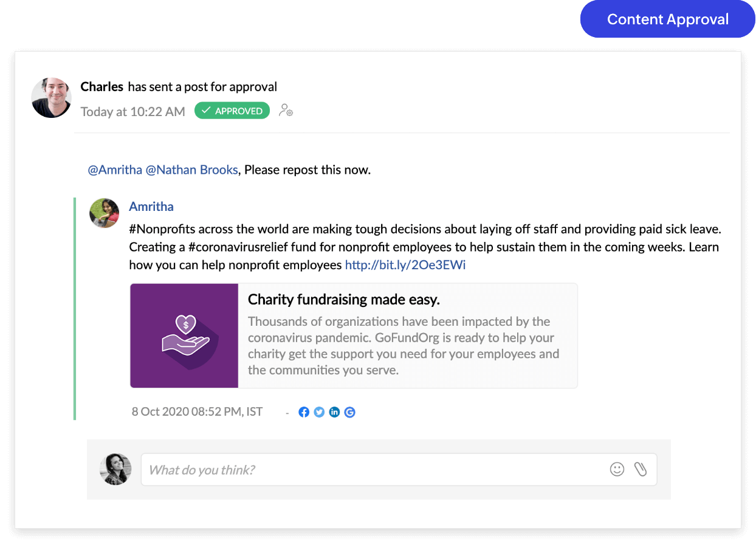This screenshot has width=756, height=547.
Task: Click the @Amritha mention
Action: (x=115, y=170)
